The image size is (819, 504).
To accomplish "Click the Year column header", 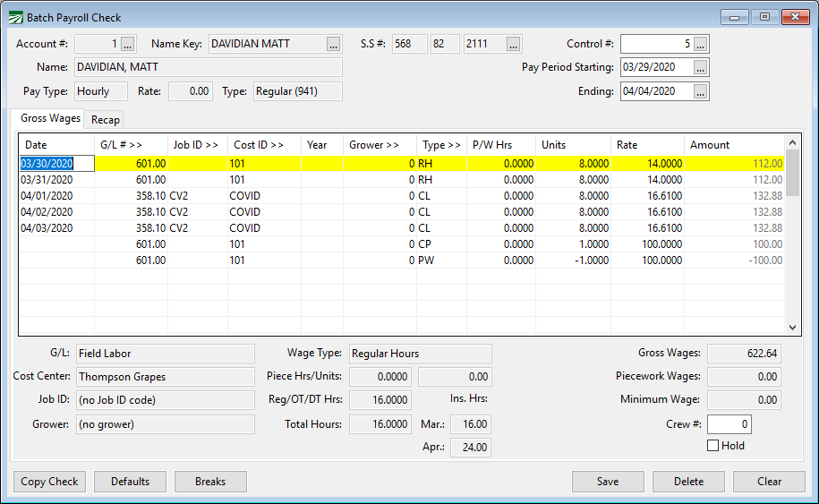I will (322, 145).
